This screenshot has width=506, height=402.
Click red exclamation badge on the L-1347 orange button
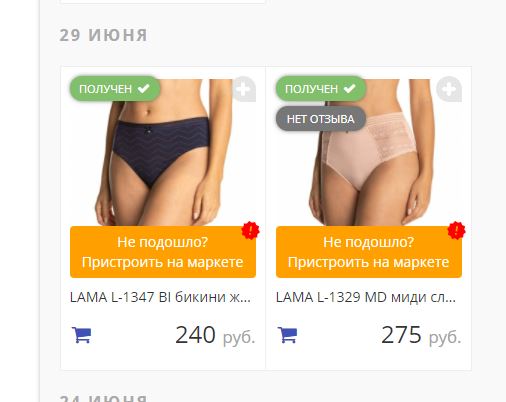tap(251, 230)
